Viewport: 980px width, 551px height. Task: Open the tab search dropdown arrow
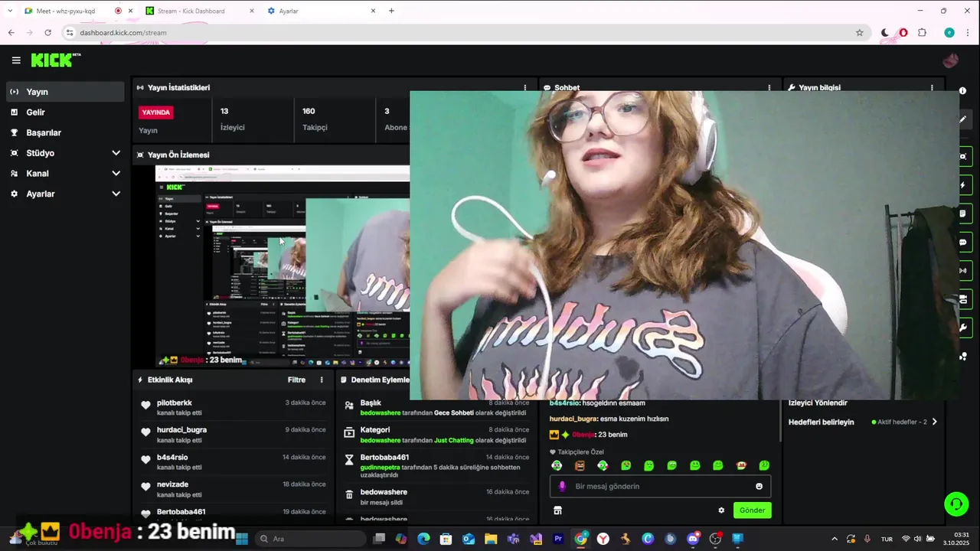pos(10,11)
